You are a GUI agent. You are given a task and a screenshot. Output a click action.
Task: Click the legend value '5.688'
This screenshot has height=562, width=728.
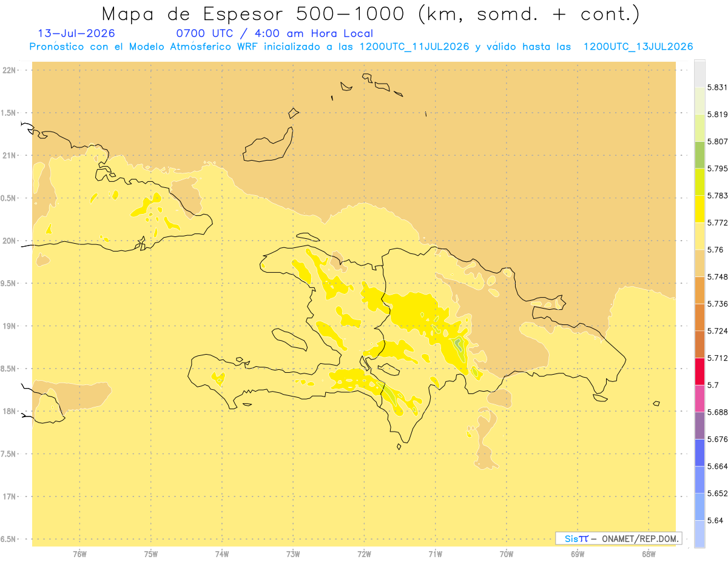coord(717,412)
